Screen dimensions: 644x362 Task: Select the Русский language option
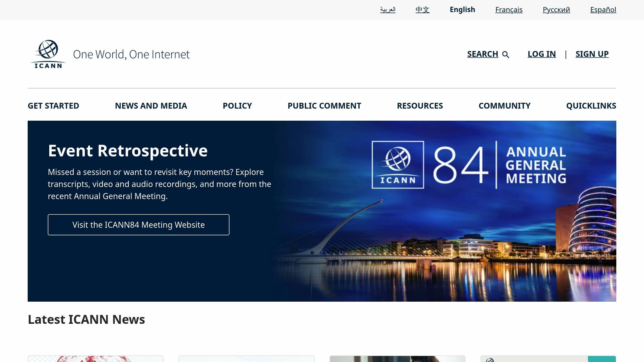click(x=556, y=9)
